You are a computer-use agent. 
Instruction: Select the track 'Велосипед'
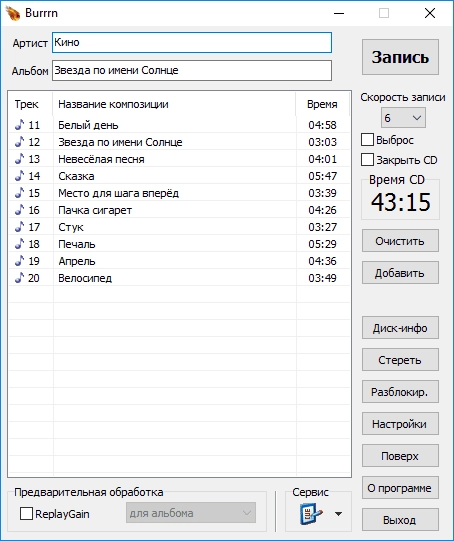coord(85,278)
